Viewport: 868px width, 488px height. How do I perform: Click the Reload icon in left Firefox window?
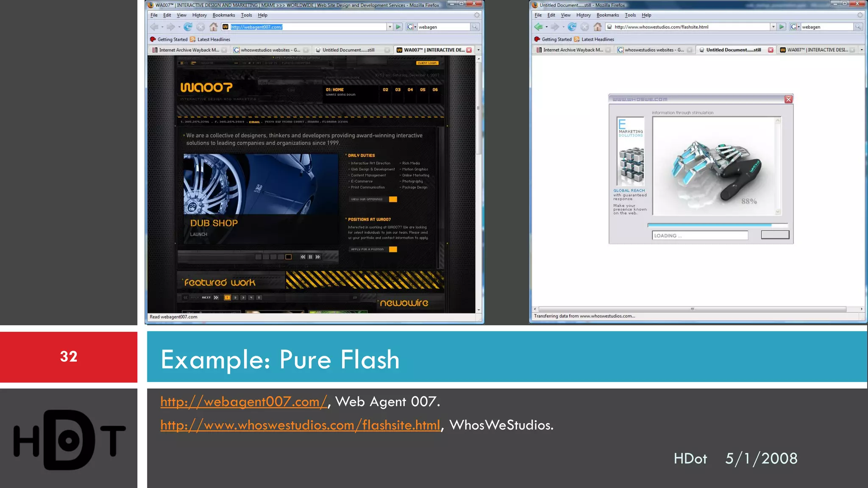pyautogui.click(x=188, y=27)
